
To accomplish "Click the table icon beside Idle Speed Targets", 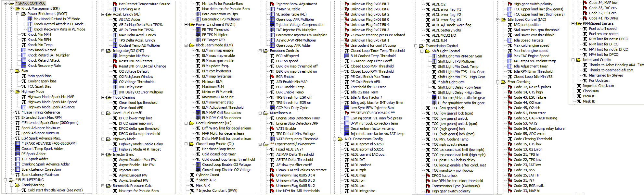I will 510,40.
